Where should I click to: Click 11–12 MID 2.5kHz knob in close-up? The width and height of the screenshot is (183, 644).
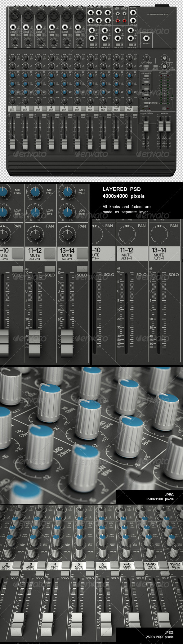[35, 191]
